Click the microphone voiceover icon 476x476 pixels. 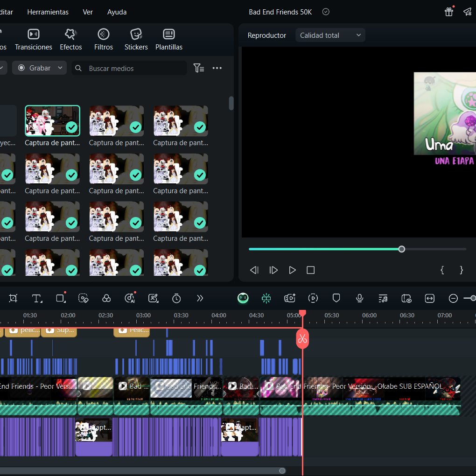point(359,298)
